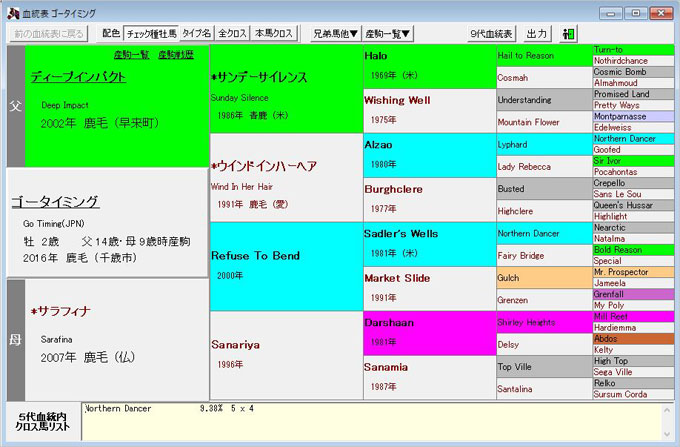Click the Lyphard ancestor cell
Screen dimensions: 680x447
click(544, 144)
